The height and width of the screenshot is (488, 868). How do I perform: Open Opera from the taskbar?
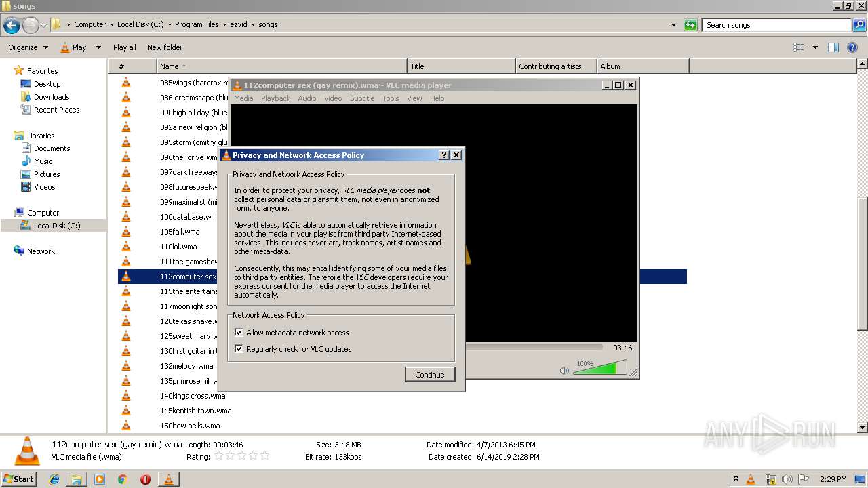(x=145, y=479)
